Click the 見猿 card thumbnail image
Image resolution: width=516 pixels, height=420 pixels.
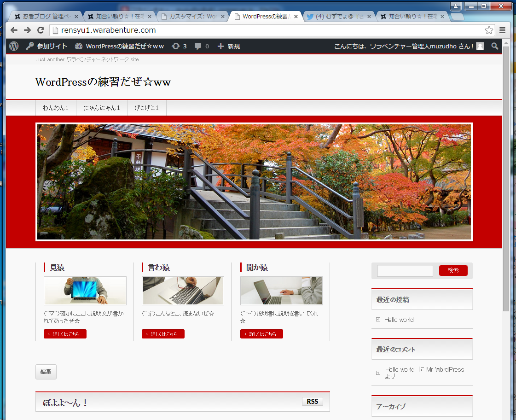click(85, 291)
